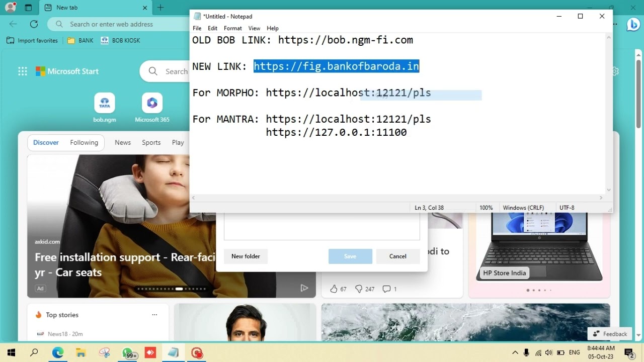Open File Explorer from taskbar
Screen dimensions: 644x362
click(81, 353)
